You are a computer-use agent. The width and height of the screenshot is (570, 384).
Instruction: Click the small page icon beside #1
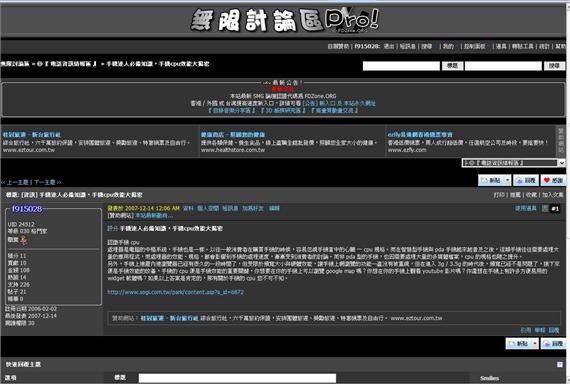(545, 208)
